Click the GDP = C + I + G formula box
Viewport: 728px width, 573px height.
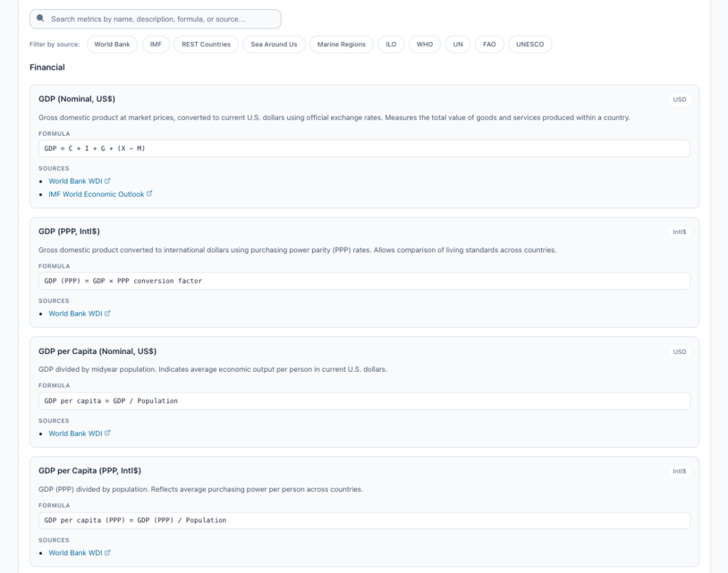click(x=364, y=149)
